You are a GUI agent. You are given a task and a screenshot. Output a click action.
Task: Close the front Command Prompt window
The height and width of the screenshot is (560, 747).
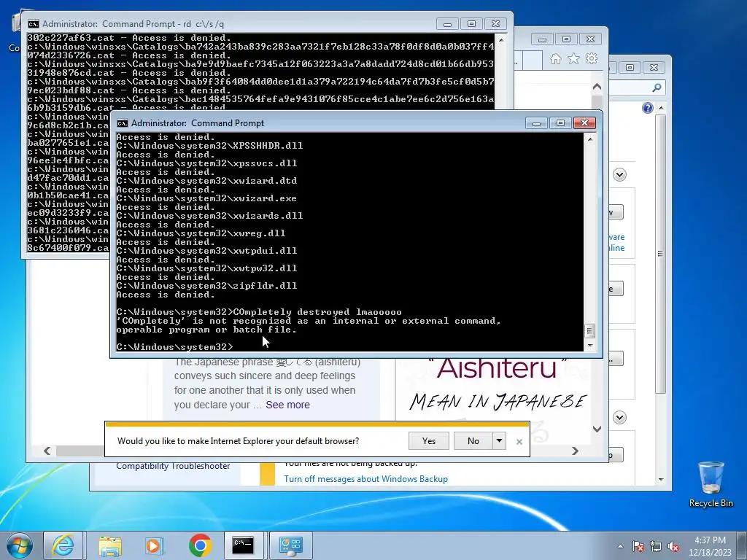584,123
